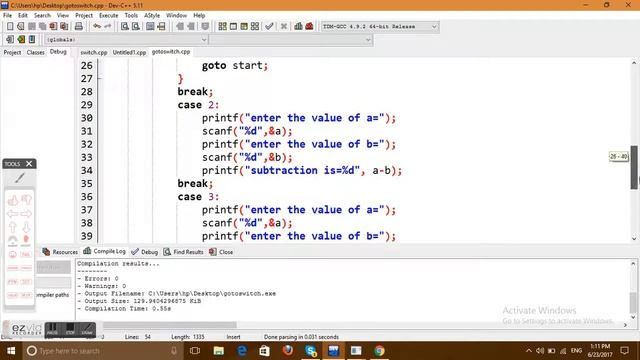
Task: Open the Window menu
Action: coord(176,15)
